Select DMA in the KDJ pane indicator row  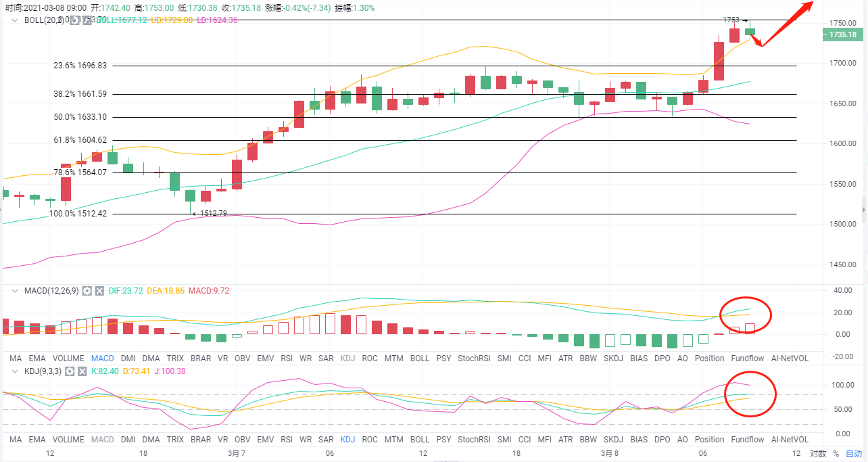(151, 440)
